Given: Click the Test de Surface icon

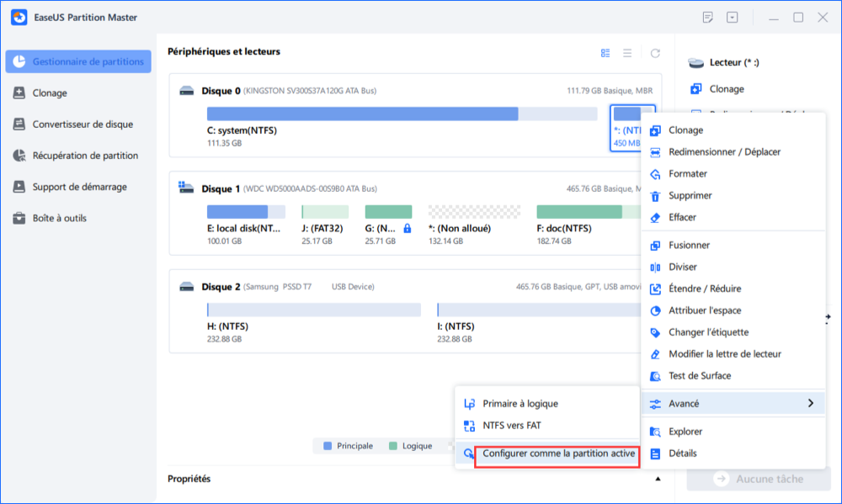Looking at the screenshot, I should pyautogui.click(x=656, y=376).
